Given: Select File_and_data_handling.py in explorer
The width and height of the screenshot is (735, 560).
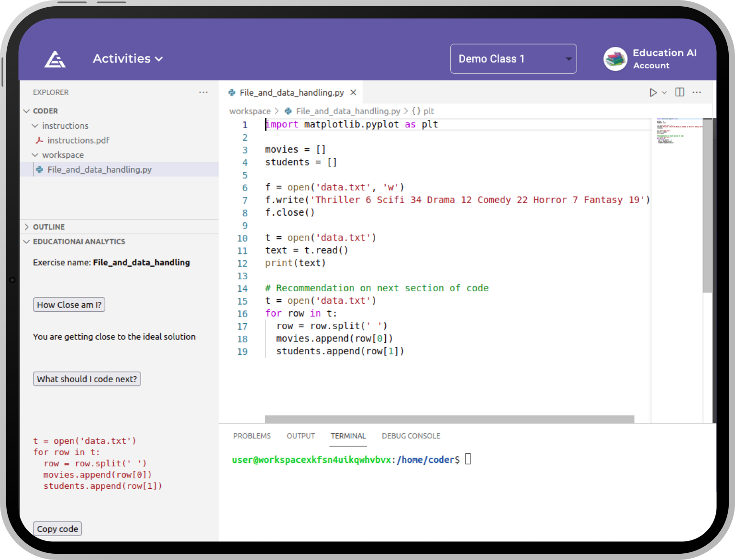Looking at the screenshot, I should [x=100, y=169].
